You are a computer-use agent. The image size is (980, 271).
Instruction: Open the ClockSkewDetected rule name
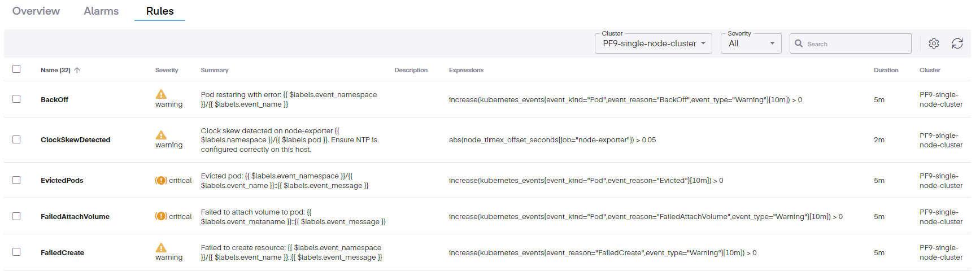click(75, 140)
